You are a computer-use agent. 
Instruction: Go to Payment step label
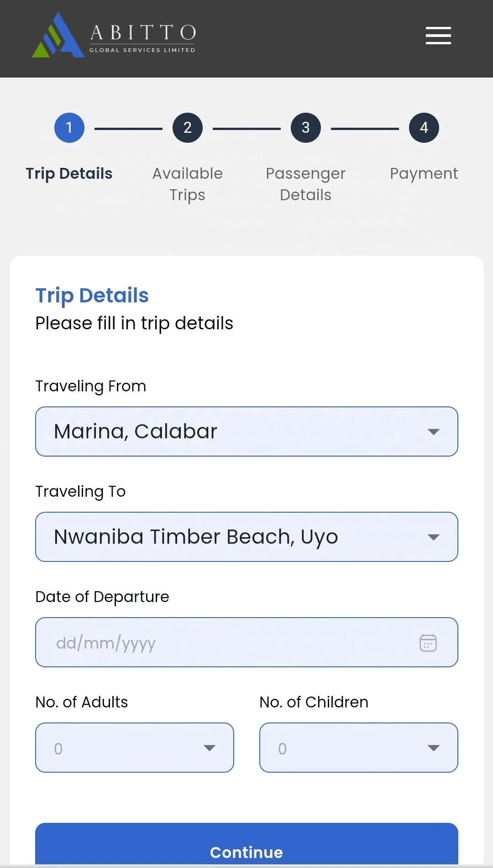pyautogui.click(x=424, y=174)
